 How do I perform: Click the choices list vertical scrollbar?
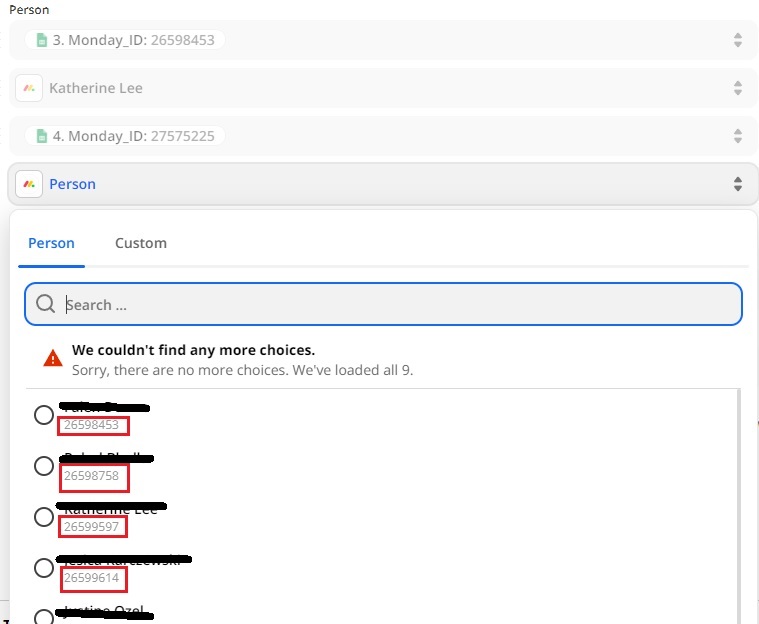[739, 506]
